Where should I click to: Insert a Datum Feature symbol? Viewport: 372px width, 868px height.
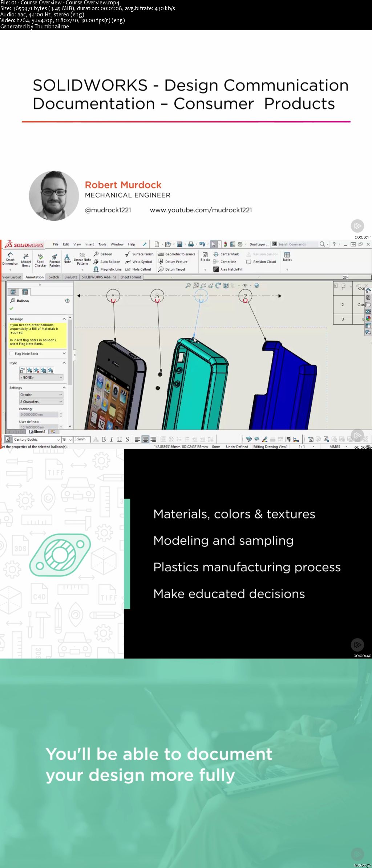pyautogui.click(x=173, y=262)
